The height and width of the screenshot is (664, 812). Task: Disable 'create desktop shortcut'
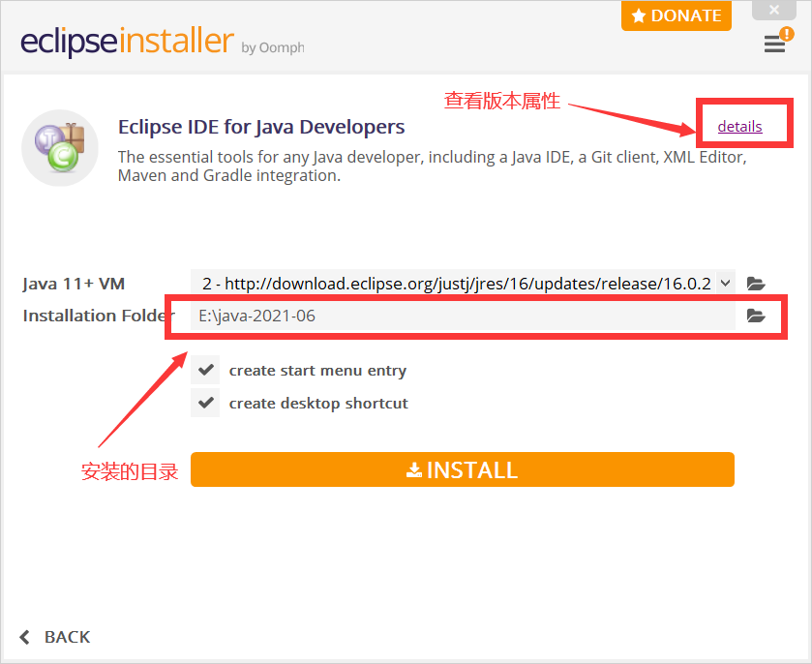pyautogui.click(x=205, y=403)
